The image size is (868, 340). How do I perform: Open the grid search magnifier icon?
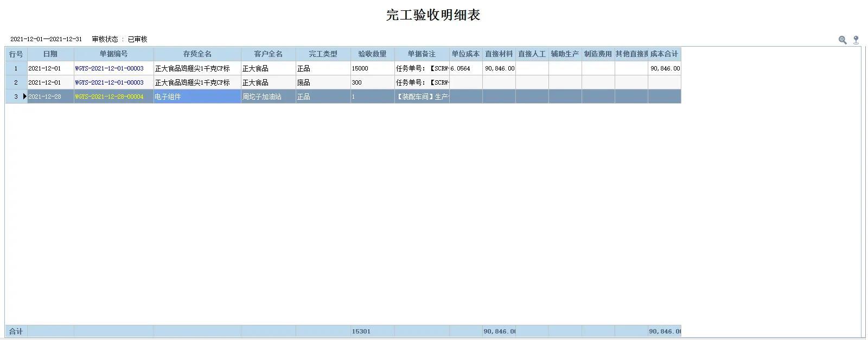(843, 40)
